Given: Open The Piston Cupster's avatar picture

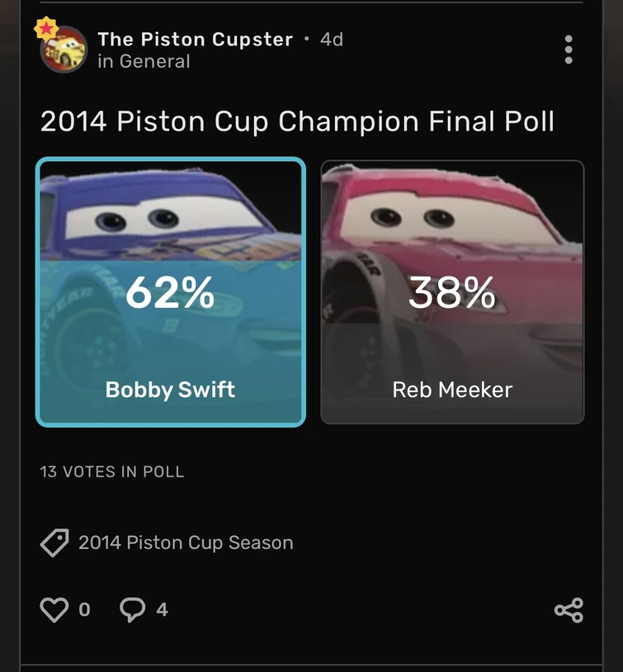Looking at the screenshot, I should tap(64, 51).
